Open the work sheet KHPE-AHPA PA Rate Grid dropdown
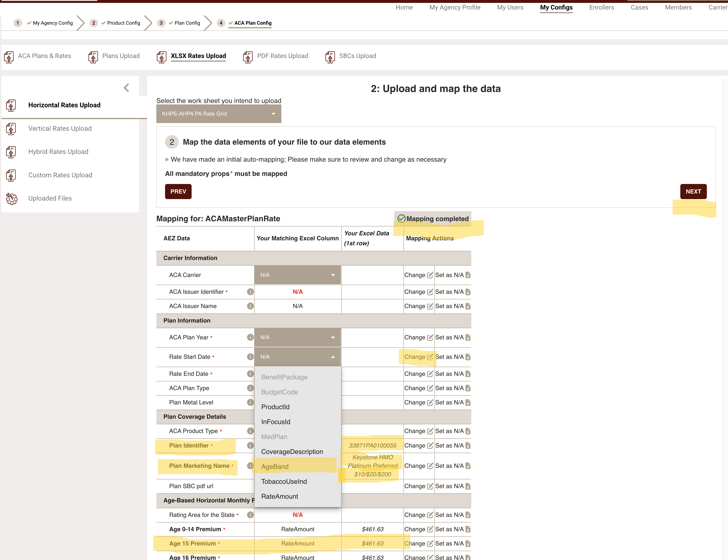Image resolution: width=728 pixels, height=560 pixels. click(219, 114)
